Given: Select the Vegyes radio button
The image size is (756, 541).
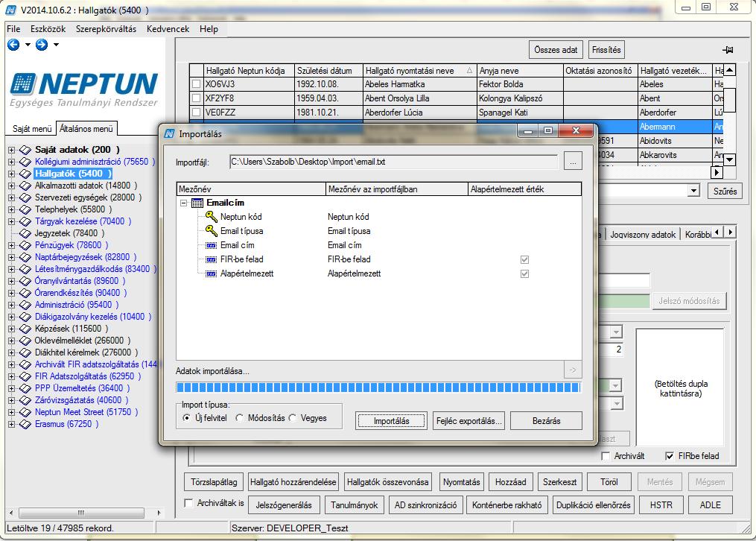Looking at the screenshot, I should (x=292, y=418).
